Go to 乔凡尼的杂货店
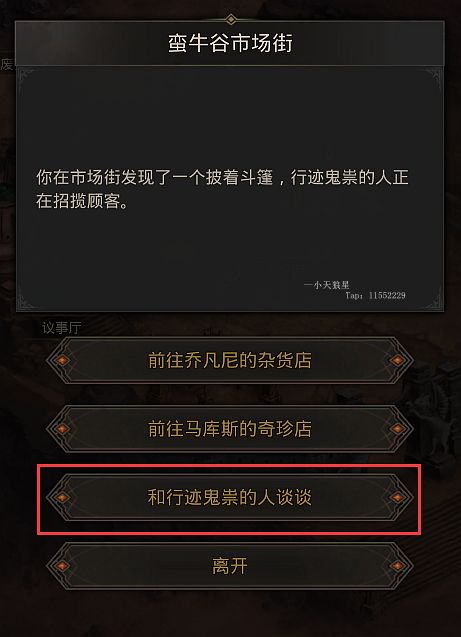This screenshot has width=461, height=637. pos(230,360)
